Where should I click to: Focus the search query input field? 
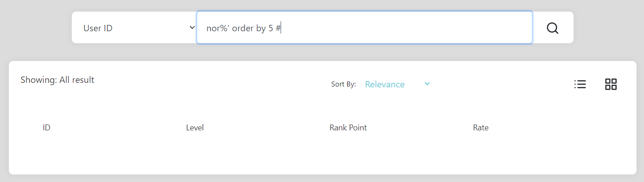click(x=364, y=28)
